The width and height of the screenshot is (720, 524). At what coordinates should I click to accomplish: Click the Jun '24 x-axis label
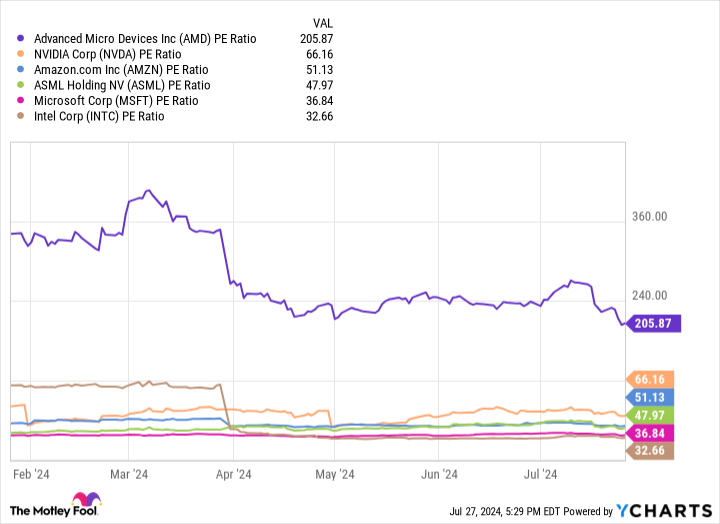439,474
